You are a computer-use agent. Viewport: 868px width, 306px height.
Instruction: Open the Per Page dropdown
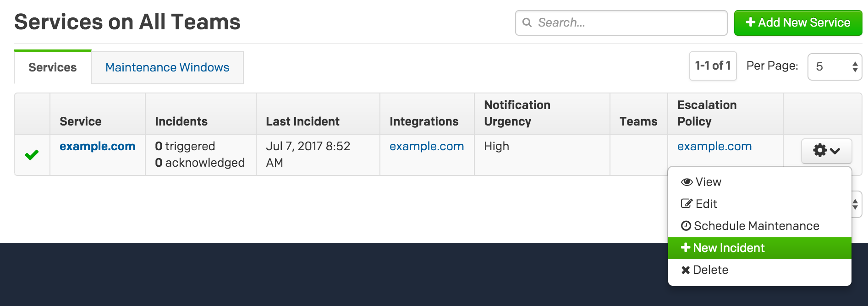click(834, 66)
